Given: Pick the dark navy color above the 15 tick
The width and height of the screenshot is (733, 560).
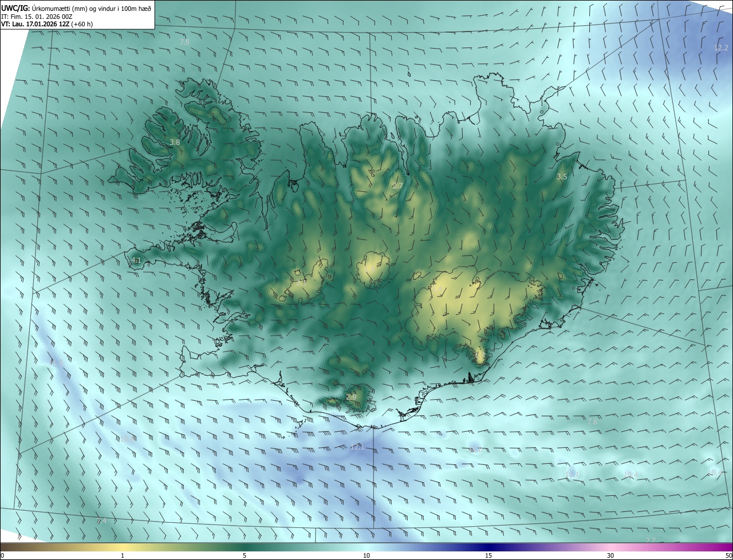Looking at the screenshot, I should tap(488, 547).
